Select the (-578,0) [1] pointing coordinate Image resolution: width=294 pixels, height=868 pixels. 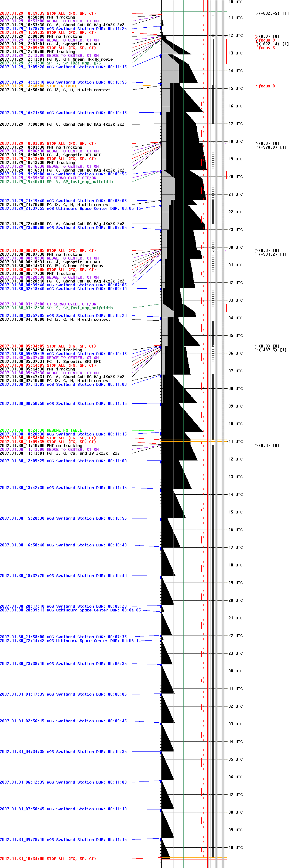point(273,147)
